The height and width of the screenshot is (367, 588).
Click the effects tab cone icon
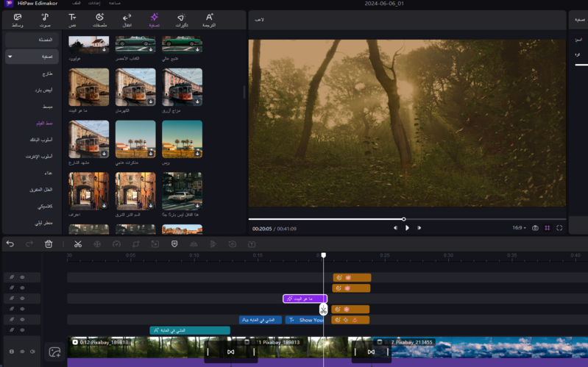point(182,17)
